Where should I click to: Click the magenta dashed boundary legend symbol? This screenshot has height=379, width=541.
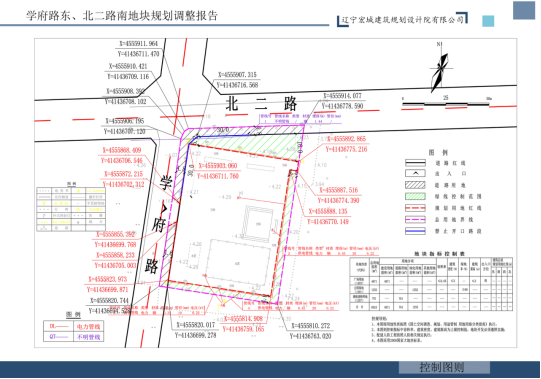tap(415, 220)
